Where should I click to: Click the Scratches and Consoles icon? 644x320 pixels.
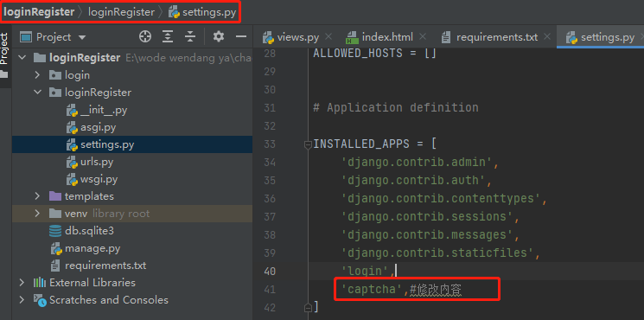[x=41, y=301]
